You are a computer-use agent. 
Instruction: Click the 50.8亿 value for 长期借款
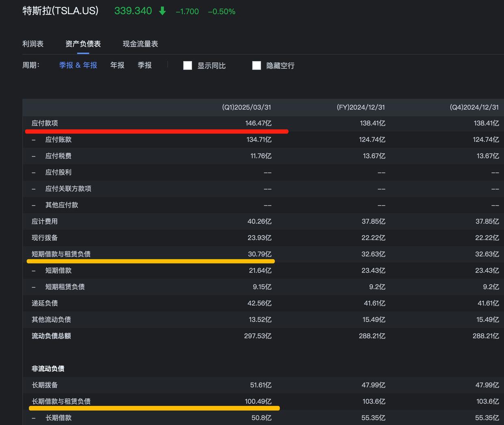tap(261, 418)
